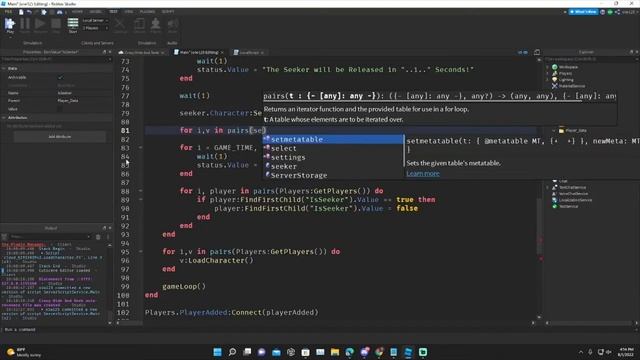Click the What's New button
Image resolution: width=640 pixels, height=360 pixels.
coord(583,12)
